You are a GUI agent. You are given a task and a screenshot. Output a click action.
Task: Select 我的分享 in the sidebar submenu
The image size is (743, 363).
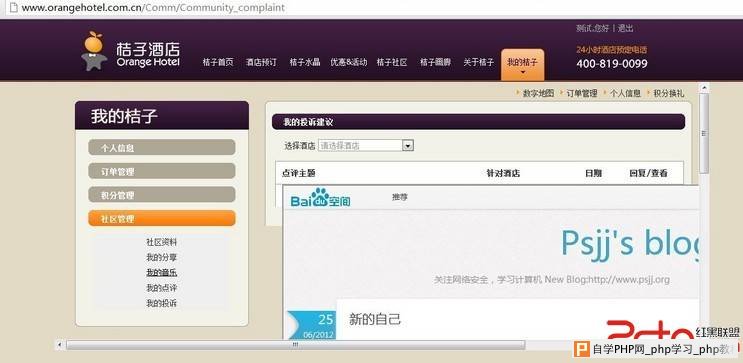[x=162, y=257]
